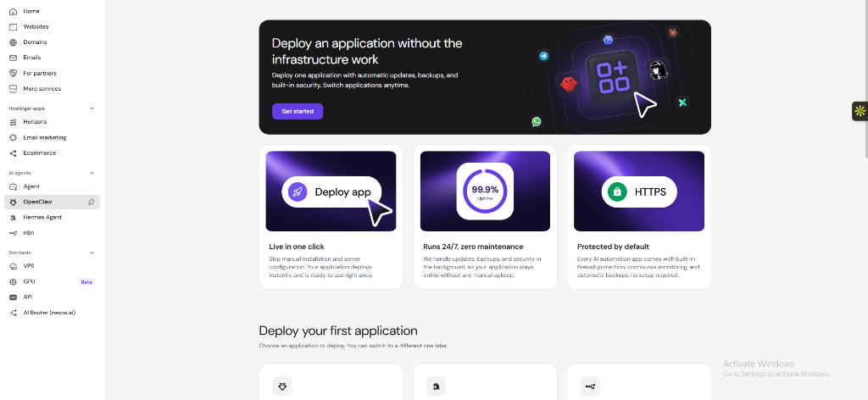
Task: Click the 'Live in one click' heading
Action: tap(297, 247)
